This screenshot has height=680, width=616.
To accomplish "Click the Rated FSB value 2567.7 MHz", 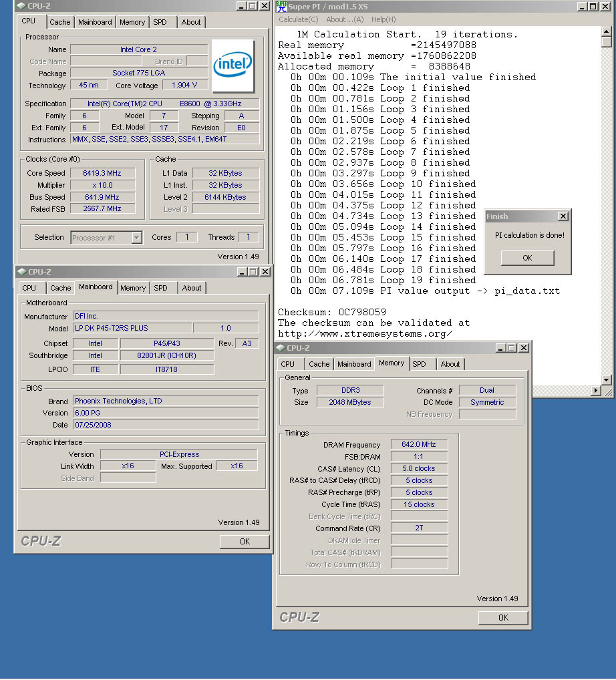I will click(x=102, y=208).
